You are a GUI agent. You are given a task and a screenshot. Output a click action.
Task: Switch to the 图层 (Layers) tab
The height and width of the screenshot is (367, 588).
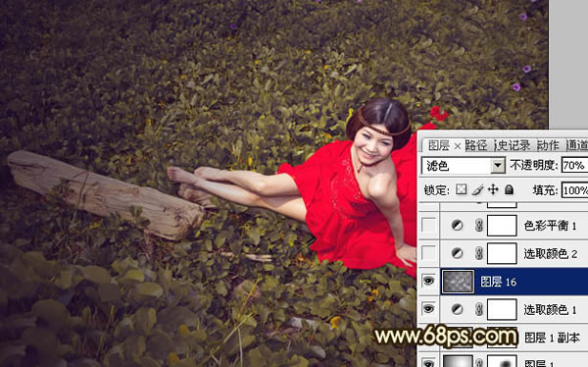click(438, 145)
